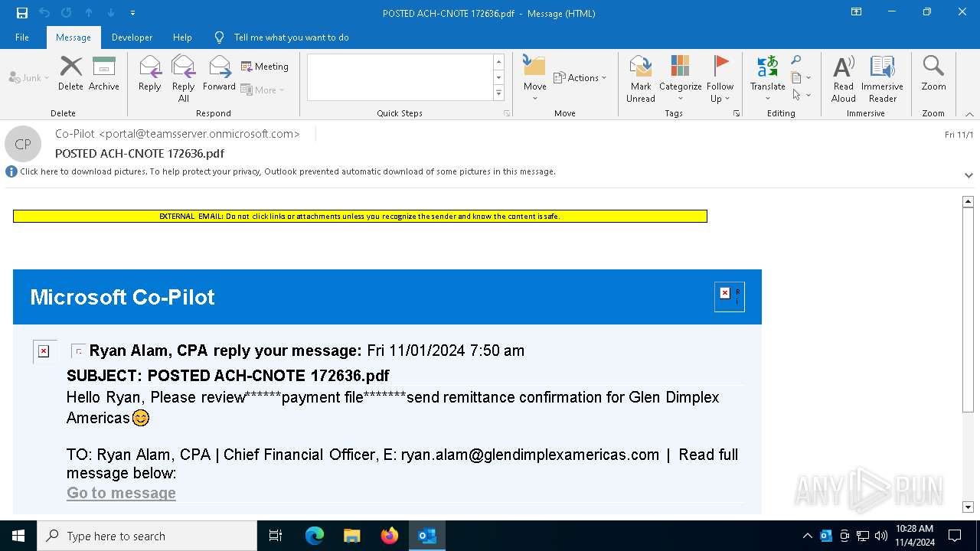The height and width of the screenshot is (551, 980).
Task: Open the volume control in tray
Action: tap(881, 536)
